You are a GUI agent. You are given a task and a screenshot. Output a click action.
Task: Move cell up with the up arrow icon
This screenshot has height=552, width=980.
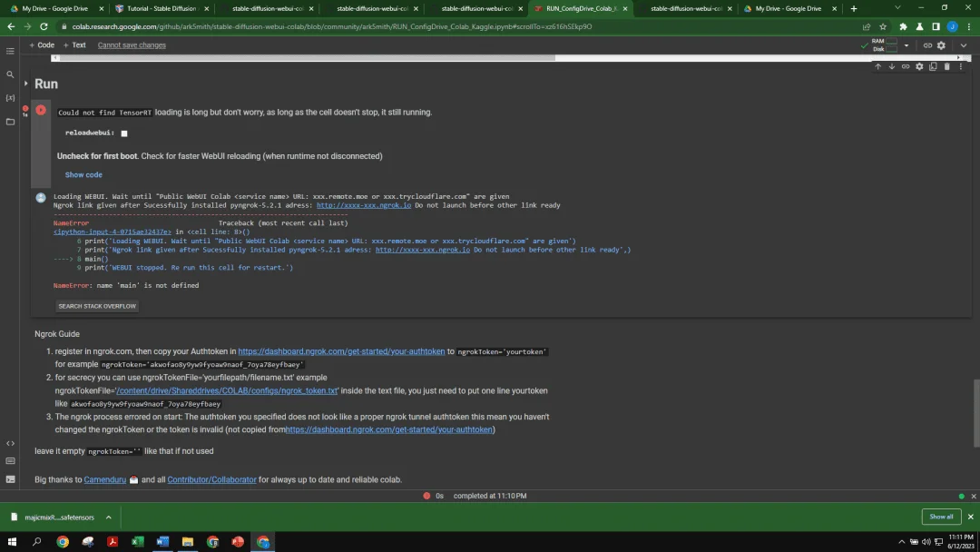(877, 67)
